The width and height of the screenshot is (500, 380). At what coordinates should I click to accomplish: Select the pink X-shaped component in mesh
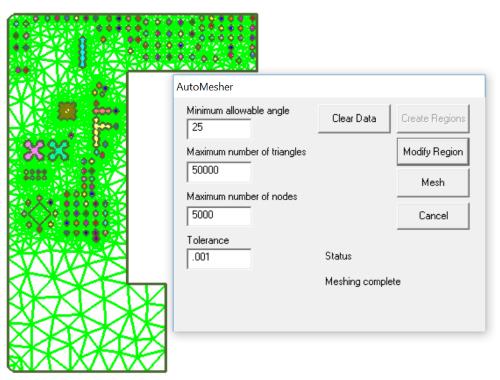coord(34,150)
